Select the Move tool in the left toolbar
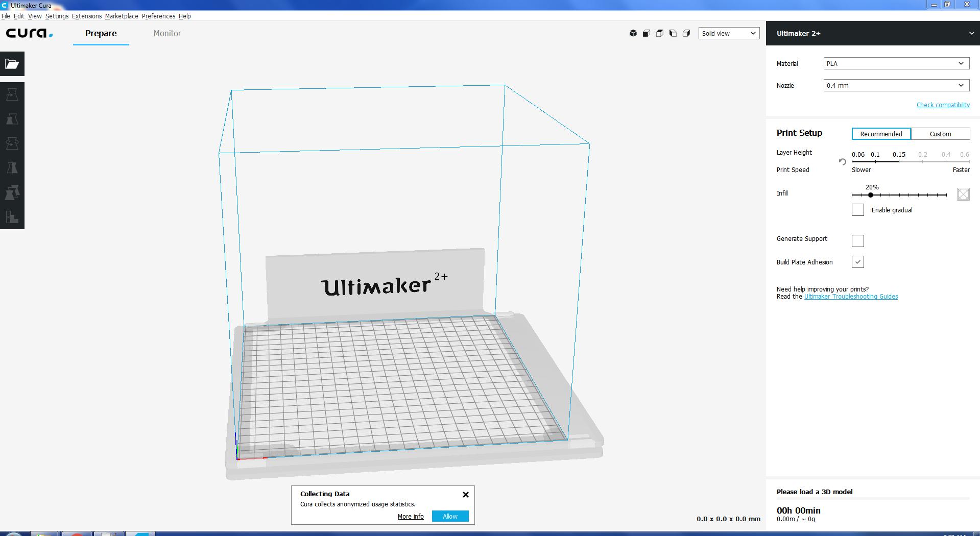This screenshot has width=980, height=536. click(x=12, y=94)
